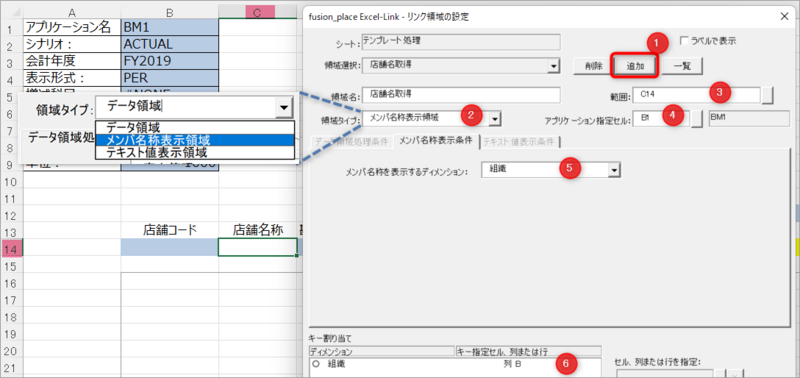800x378 pixels.
Task: Select row 16 header
Action: pos(12,283)
